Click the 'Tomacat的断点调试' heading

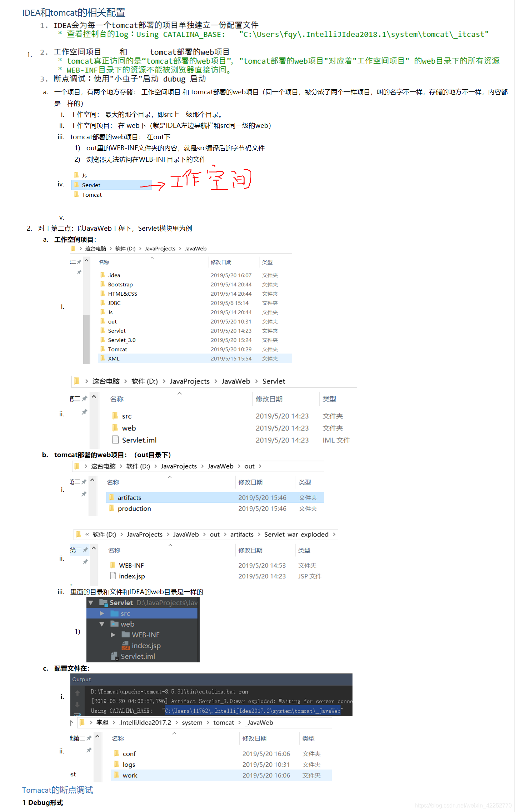tap(57, 790)
